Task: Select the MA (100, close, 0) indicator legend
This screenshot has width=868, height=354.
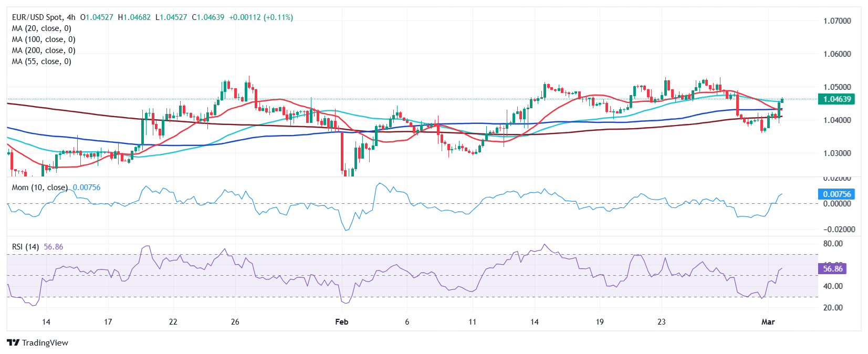Action: click(x=44, y=39)
